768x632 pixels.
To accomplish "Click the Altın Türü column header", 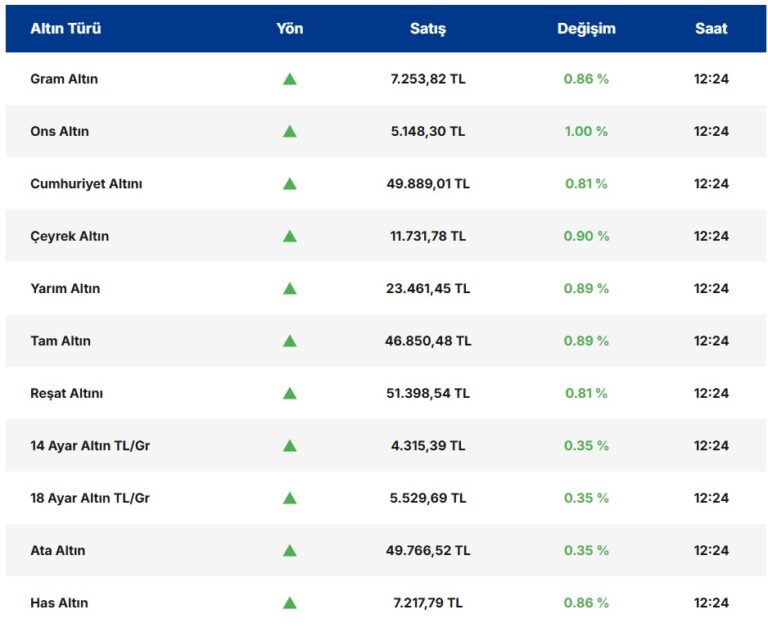I will pos(65,29).
